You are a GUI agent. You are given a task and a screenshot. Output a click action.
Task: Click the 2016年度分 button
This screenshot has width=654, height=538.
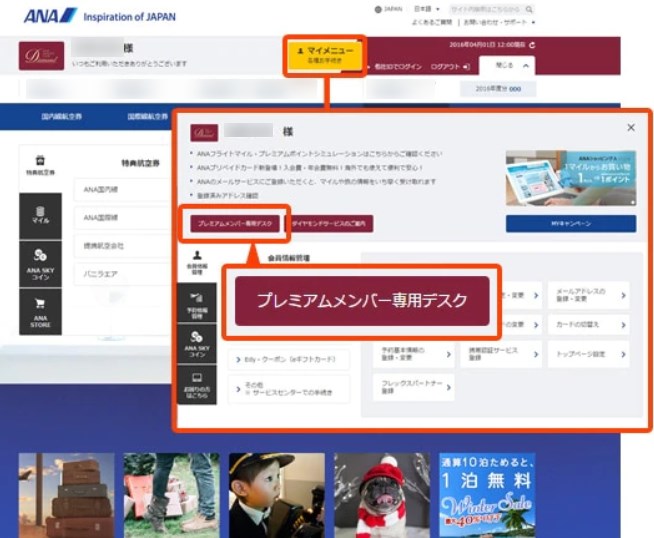[498, 89]
